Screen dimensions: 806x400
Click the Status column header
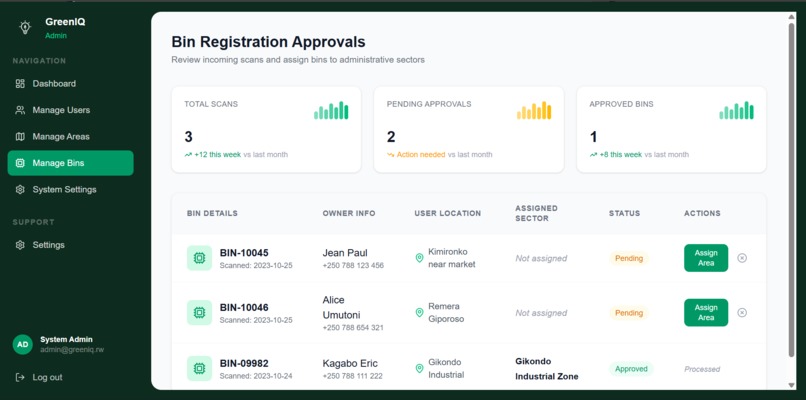[625, 213]
